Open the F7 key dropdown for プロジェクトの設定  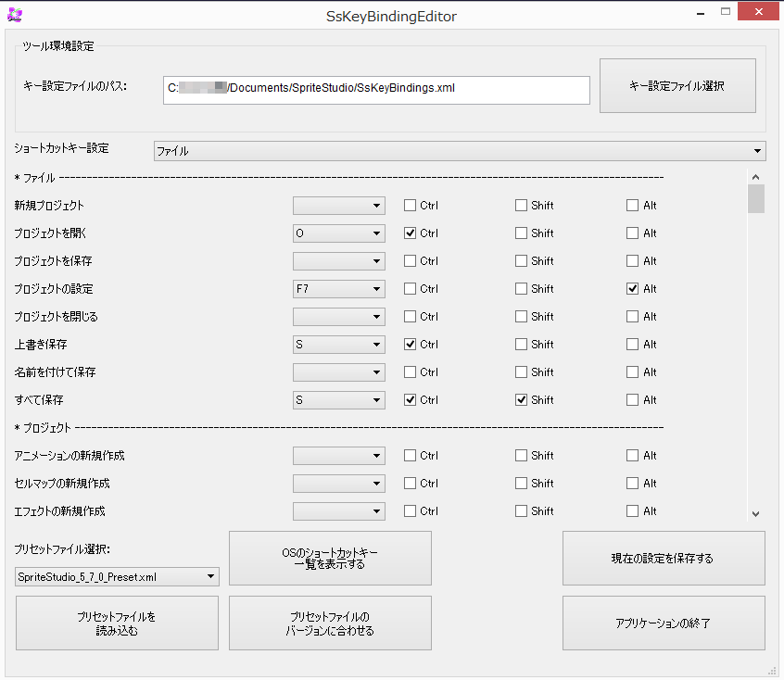pos(339,289)
